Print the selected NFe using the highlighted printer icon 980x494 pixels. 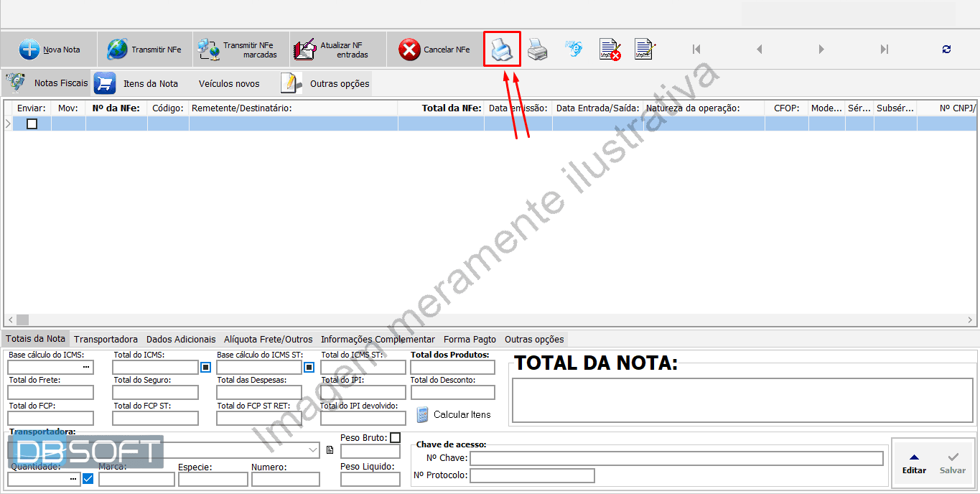pos(502,48)
